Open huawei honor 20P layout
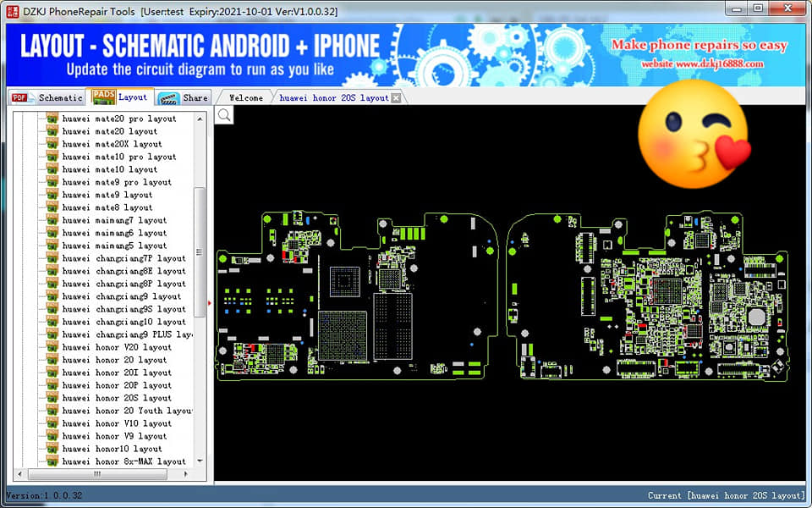 117,385
